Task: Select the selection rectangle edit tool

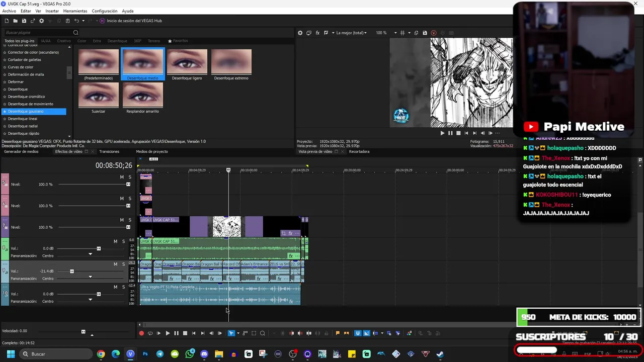Action: click(x=254, y=333)
